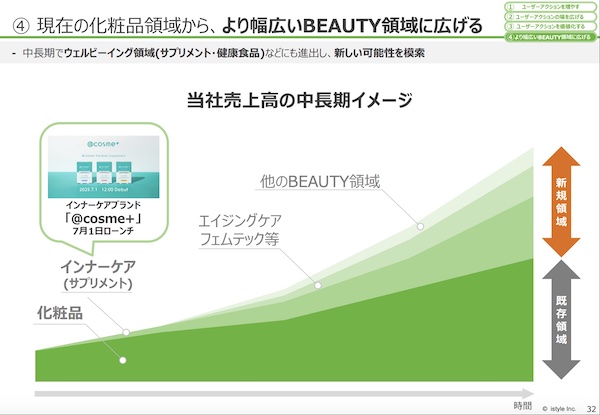Click the 「@cosme+」 brand name text
Image resolution: width=600 pixels, height=415 pixels.
tap(103, 219)
